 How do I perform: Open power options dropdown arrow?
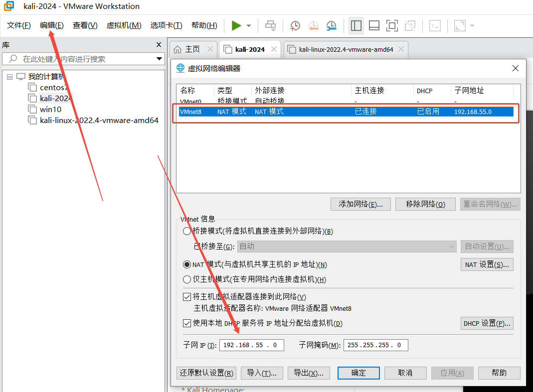(x=249, y=26)
